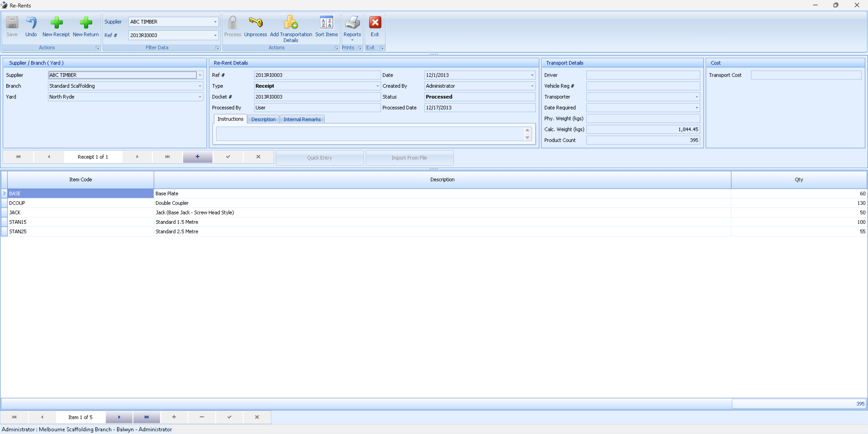The width and height of the screenshot is (868, 434).
Task: Open Add Transportation Details
Action: pyautogui.click(x=291, y=23)
